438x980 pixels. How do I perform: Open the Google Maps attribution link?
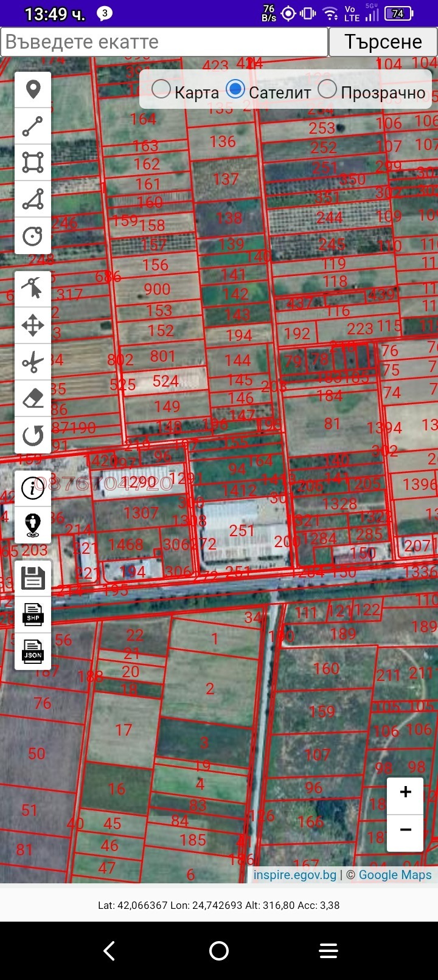coord(395,875)
